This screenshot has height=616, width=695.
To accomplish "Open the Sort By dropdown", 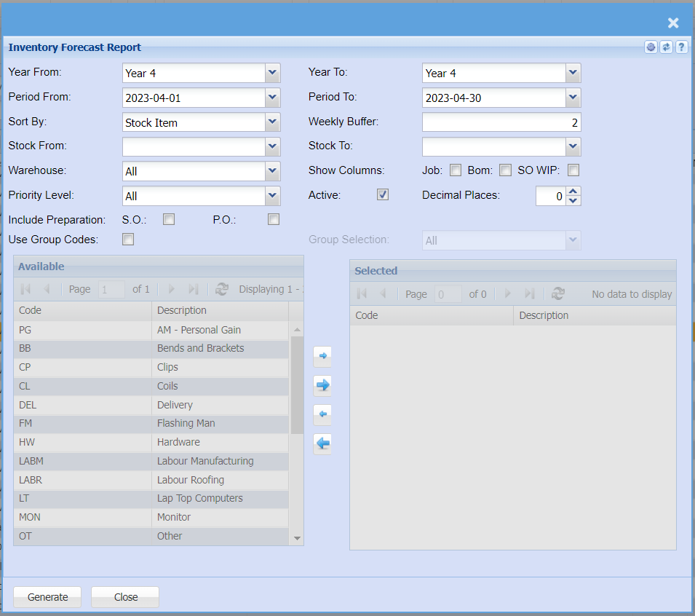I will [272, 122].
